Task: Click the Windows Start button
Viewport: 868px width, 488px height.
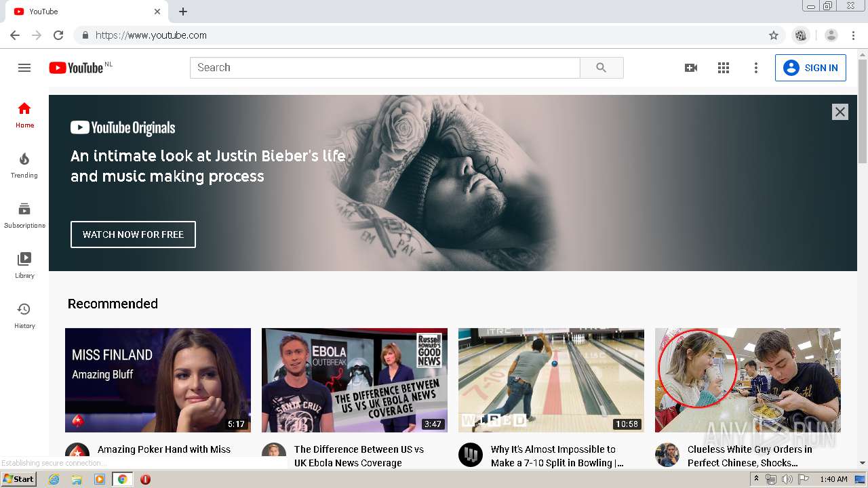Action: 19,479
